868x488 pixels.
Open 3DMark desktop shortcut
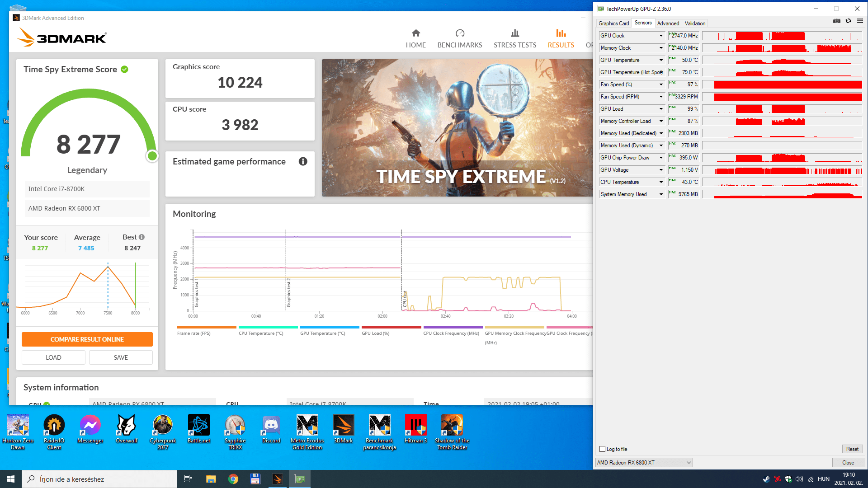344,429
